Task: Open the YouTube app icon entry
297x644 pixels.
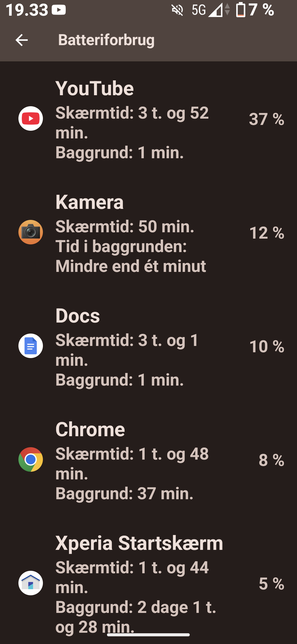Action: click(x=31, y=119)
